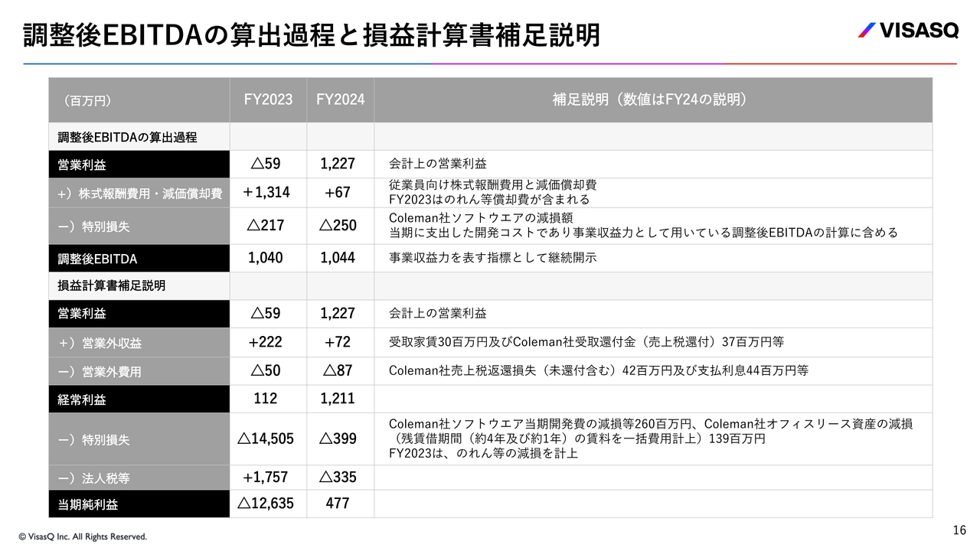This screenshot has height=551, width=980.
Task: Click the +）株式報酬費用・減価償却費 row label
Action: pos(139,194)
